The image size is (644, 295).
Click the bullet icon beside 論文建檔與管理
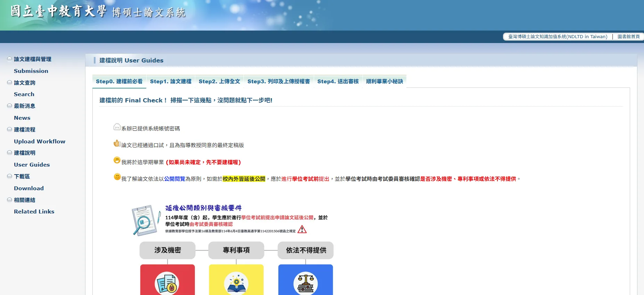pyautogui.click(x=10, y=59)
